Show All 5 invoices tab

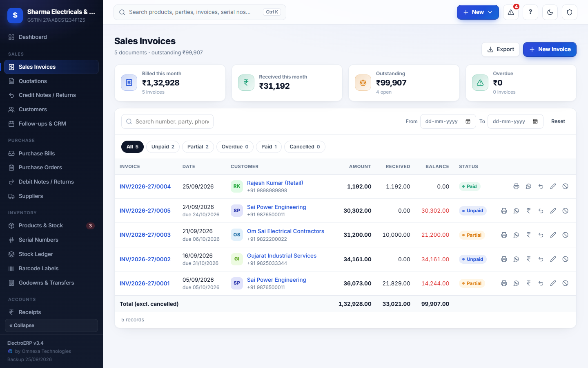(x=132, y=147)
